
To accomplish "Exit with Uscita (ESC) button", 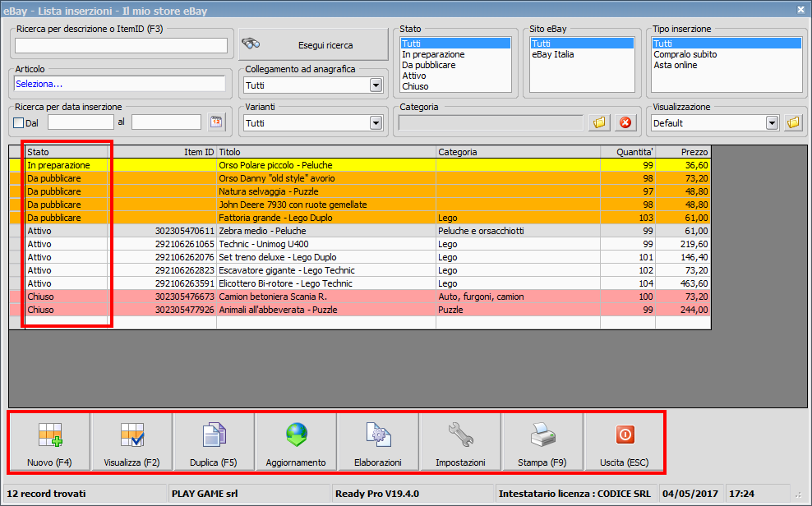I will pos(625,442).
